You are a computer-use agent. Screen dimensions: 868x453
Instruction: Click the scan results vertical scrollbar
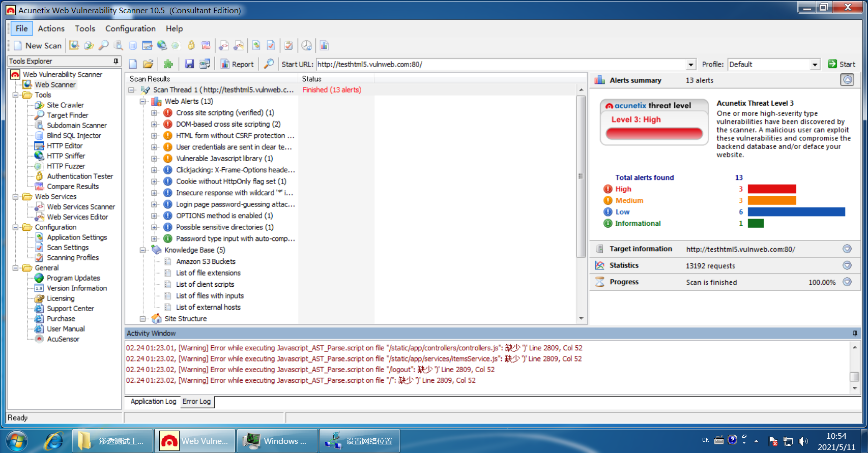coord(581,176)
